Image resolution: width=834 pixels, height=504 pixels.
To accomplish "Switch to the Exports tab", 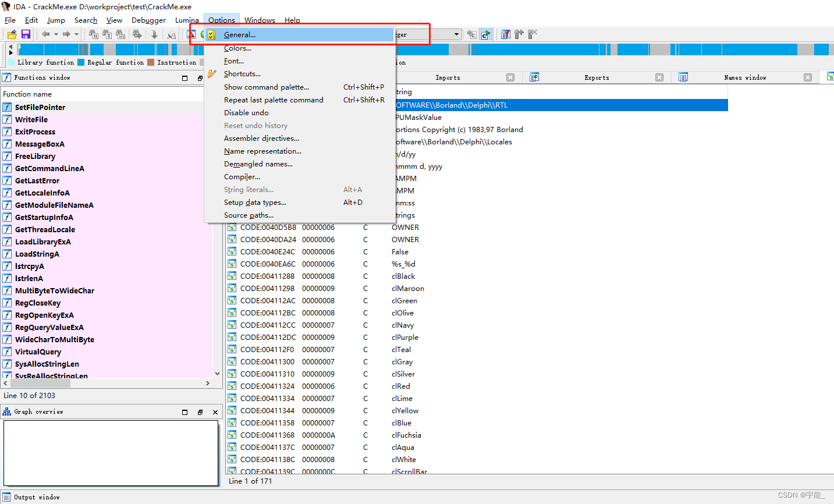I will point(597,77).
